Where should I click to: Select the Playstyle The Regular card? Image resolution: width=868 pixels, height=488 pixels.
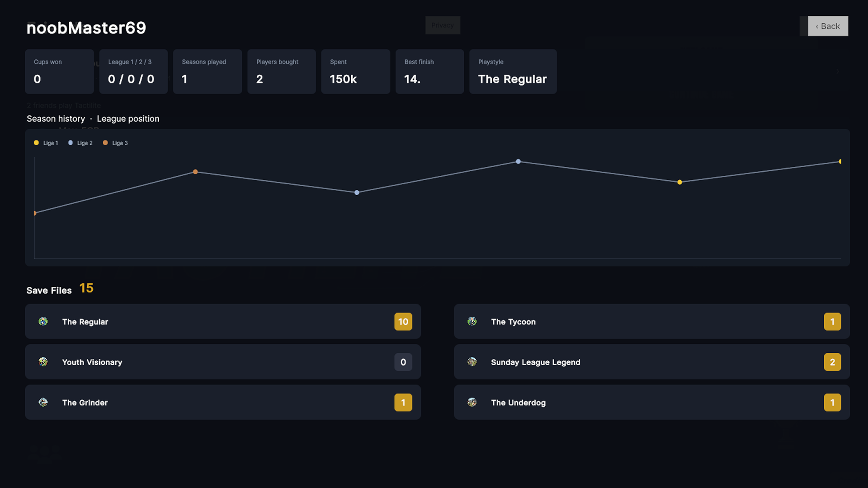(x=513, y=71)
